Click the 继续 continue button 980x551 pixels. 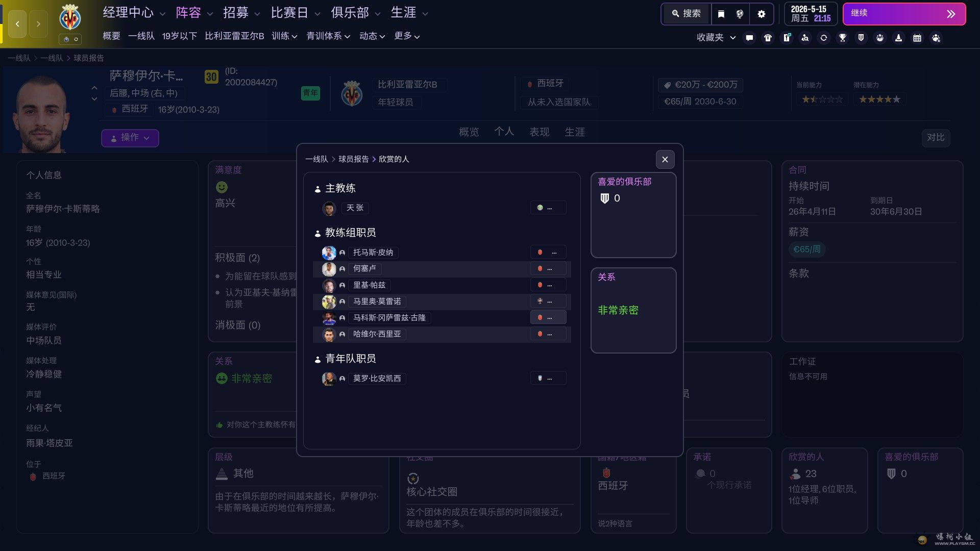(904, 14)
